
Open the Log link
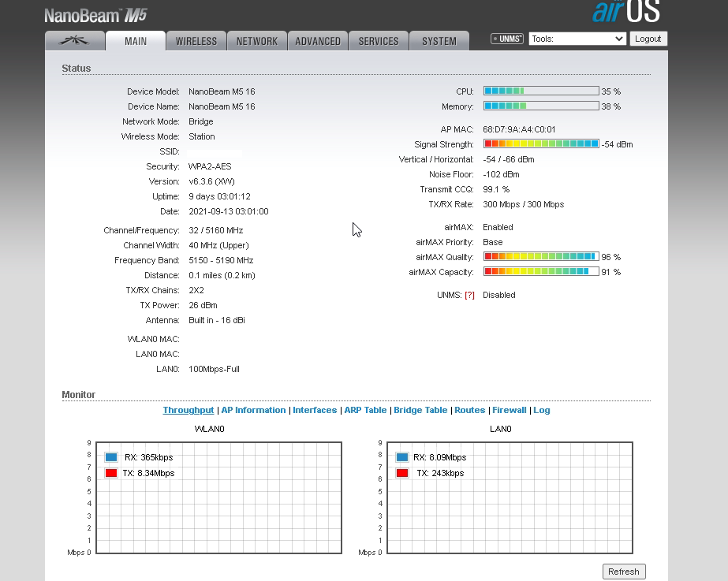(x=542, y=410)
